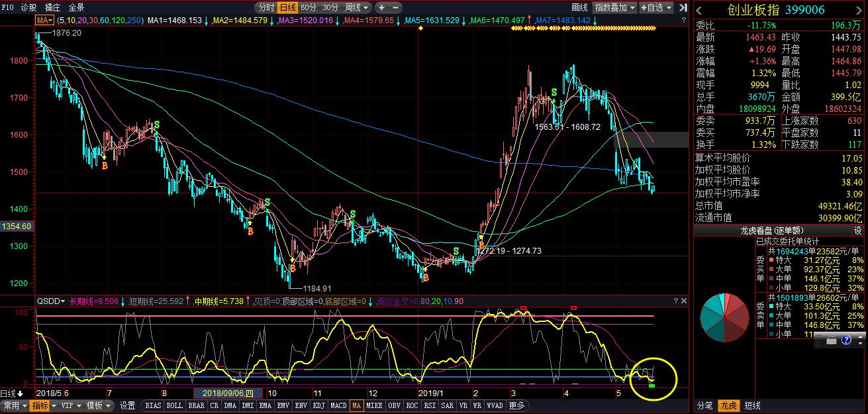Toggle the MACD indicator
This screenshot has height=414, width=868.
[x=338, y=405]
